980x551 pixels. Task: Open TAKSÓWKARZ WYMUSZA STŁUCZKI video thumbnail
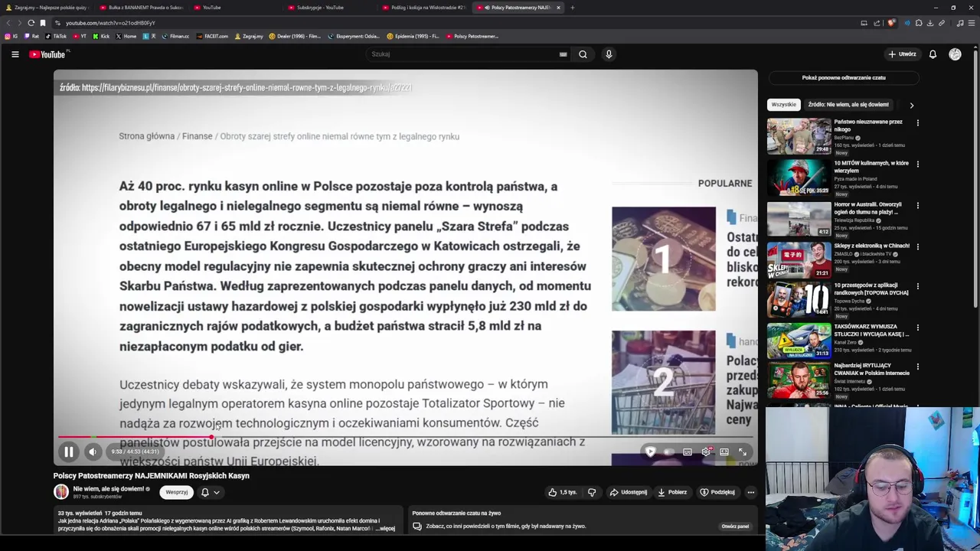pos(799,341)
